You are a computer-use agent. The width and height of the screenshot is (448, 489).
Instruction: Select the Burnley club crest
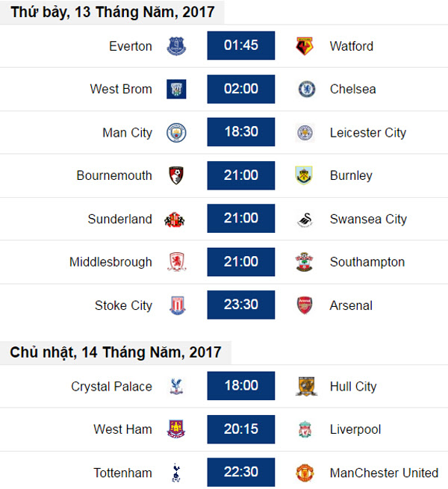[304, 175]
